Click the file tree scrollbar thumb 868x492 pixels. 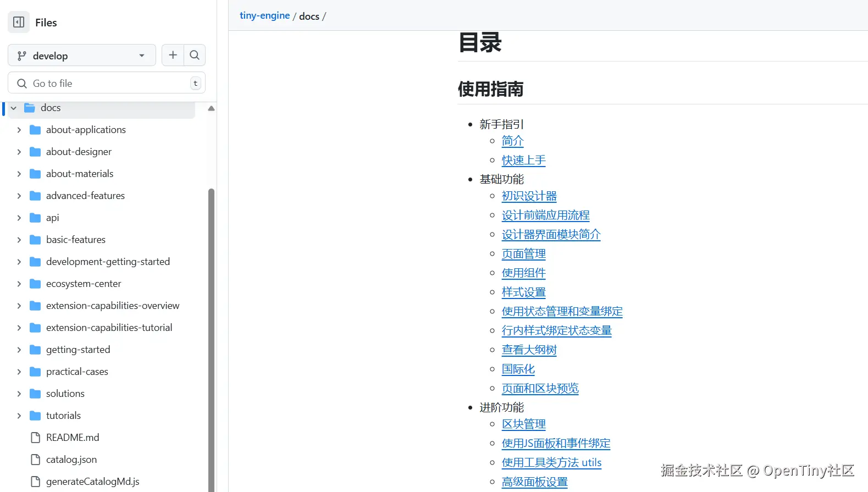(x=211, y=340)
